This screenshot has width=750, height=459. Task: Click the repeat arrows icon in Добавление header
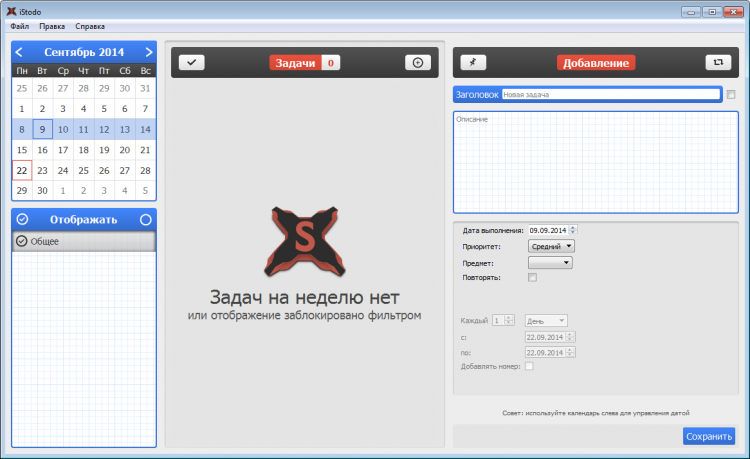point(718,63)
